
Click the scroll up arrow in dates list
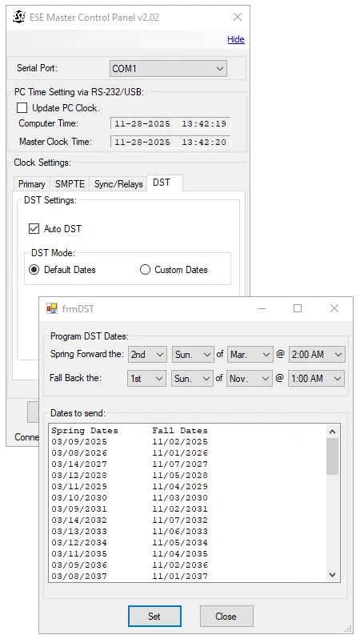click(x=333, y=432)
